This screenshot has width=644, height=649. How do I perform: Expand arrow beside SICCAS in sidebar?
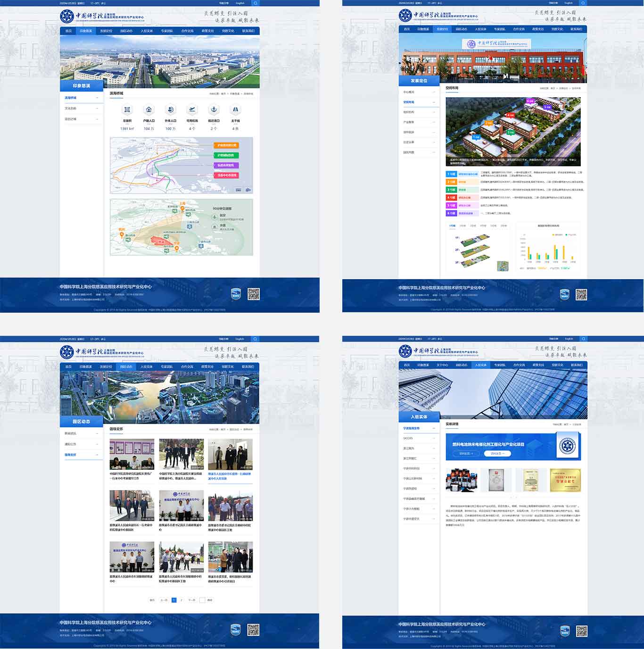pyautogui.click(x=434, y=438)
